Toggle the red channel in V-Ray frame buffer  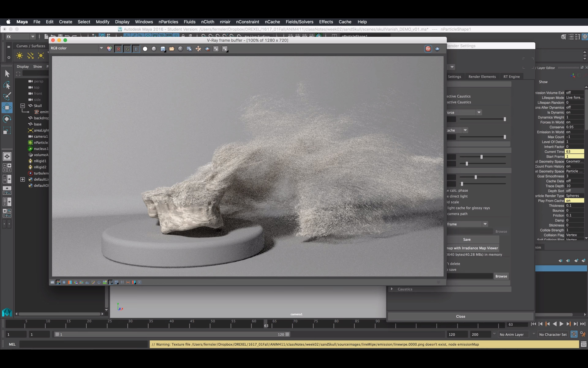pos(119,49)
